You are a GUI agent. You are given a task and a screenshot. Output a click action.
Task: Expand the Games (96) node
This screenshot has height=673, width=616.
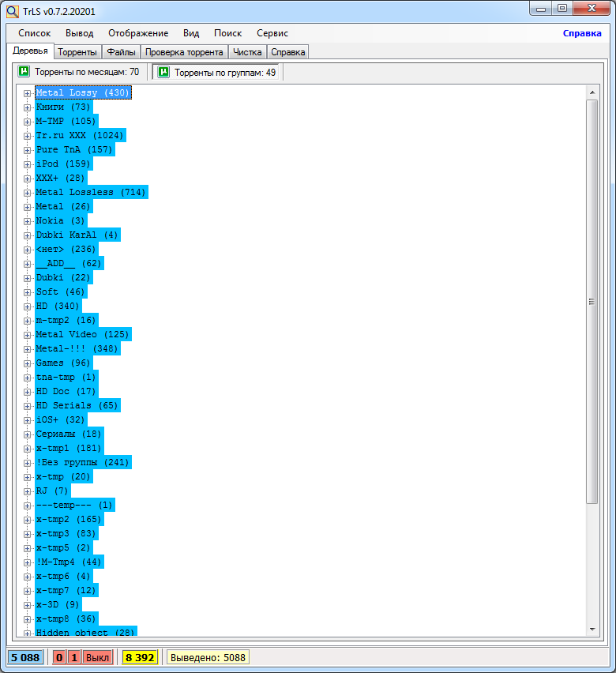pyautogui.click(x=27, y=363)
